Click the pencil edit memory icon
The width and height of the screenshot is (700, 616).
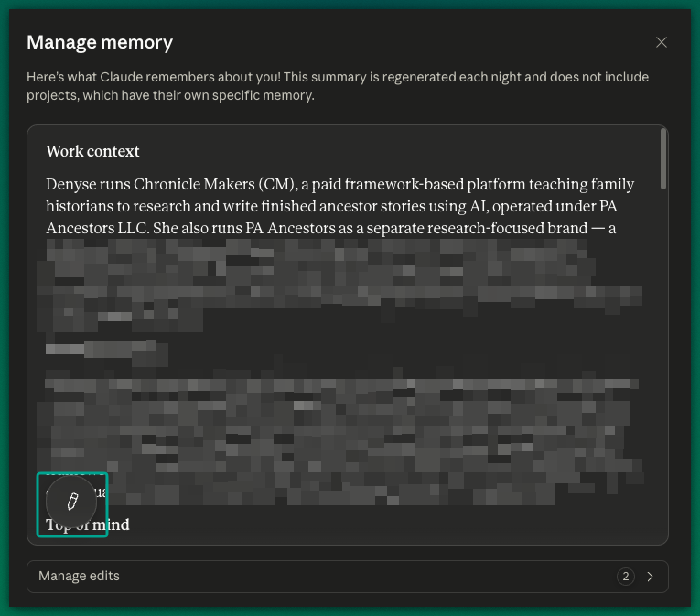(x=72, y=502)
